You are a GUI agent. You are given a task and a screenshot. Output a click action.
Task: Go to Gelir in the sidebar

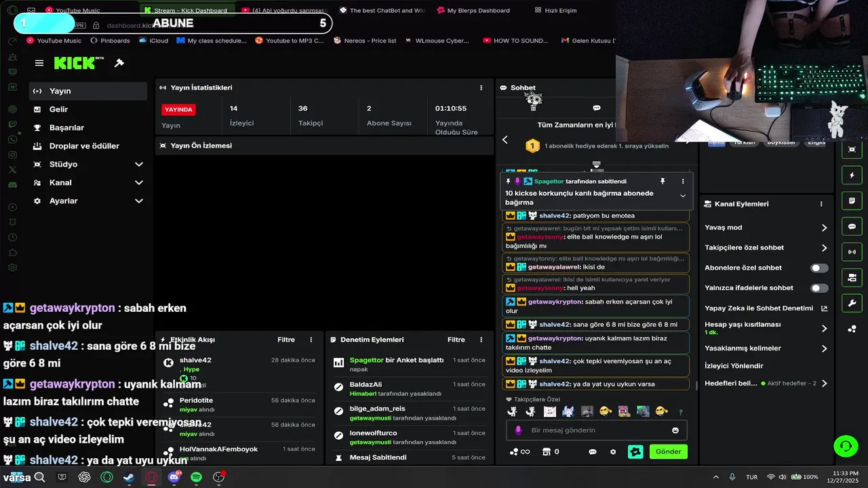point(88,109)
